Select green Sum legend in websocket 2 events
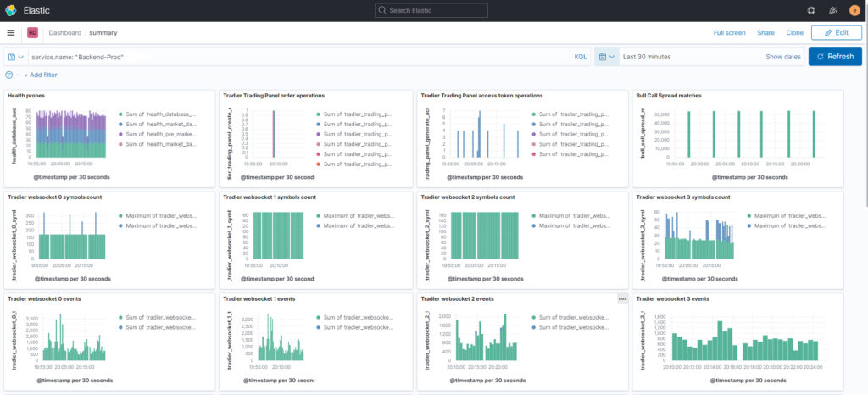The width and height of the screenshot is (868, 395). click(570, 318)
